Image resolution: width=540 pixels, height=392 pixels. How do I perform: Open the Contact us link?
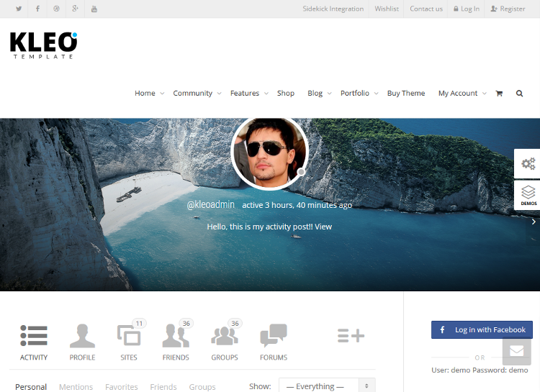click(x=426, y=9)
